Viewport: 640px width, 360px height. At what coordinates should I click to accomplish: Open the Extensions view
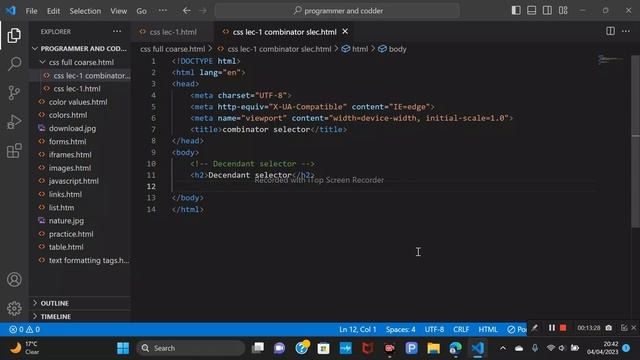point(14,151)
